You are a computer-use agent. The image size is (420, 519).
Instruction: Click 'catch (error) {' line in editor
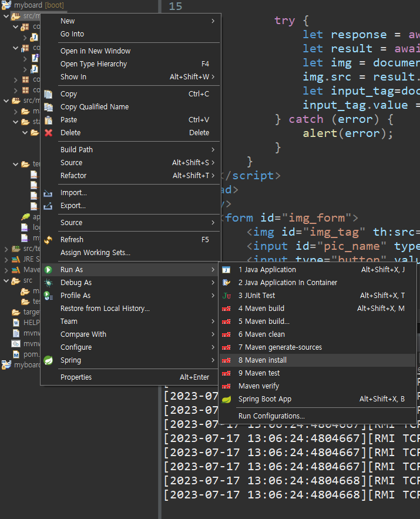tap(334, 119)
